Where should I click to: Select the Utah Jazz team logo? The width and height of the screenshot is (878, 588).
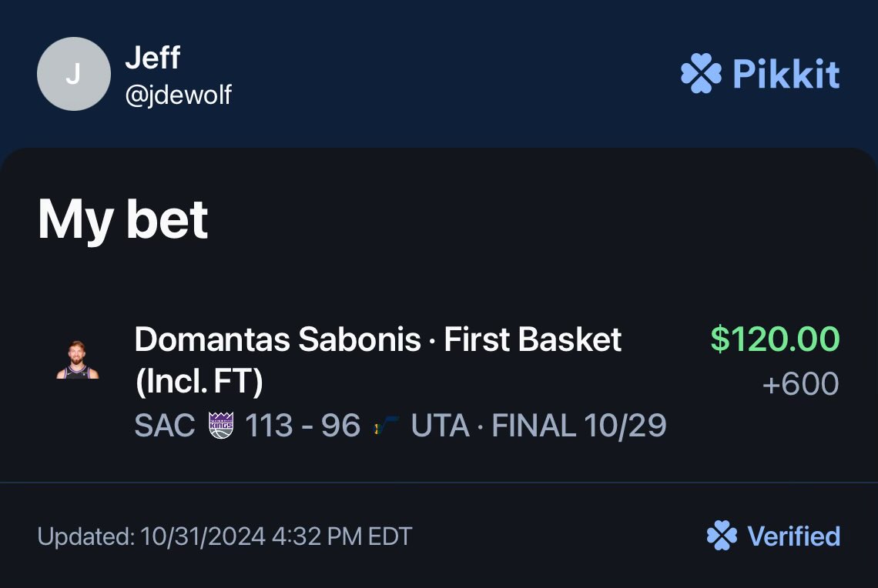[x=386, y=426]
